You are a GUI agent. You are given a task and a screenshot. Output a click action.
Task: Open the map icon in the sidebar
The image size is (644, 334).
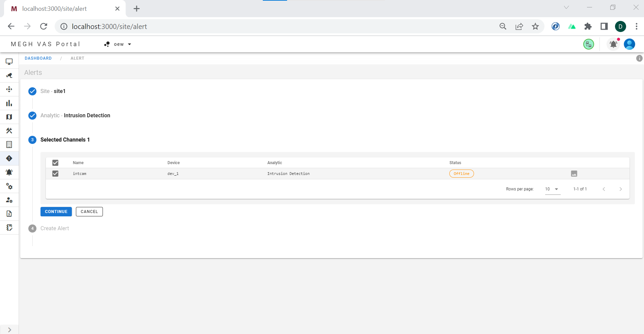coord(9,117)
